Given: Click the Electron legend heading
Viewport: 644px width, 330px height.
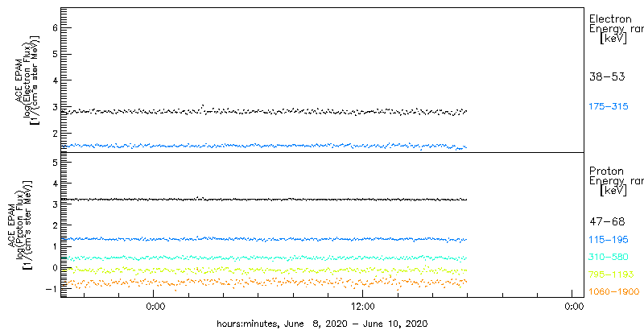Looking at the screenshot, I should click(610, 19).
